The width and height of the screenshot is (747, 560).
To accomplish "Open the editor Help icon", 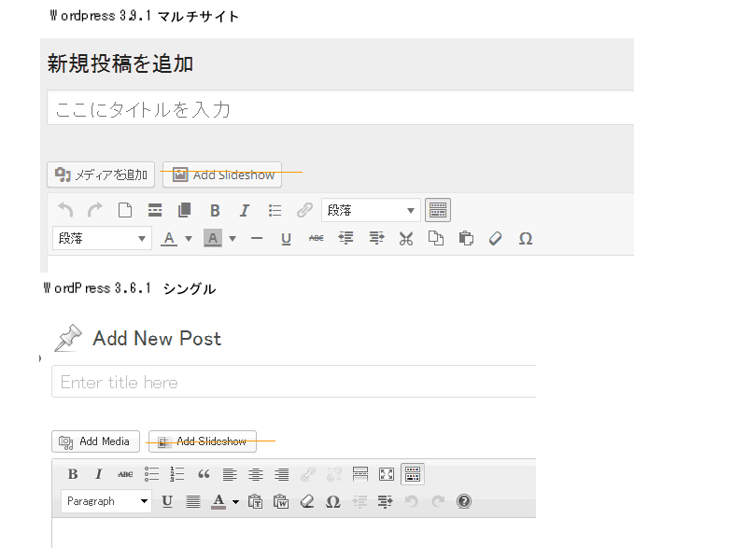I will [x=464, y=501].
